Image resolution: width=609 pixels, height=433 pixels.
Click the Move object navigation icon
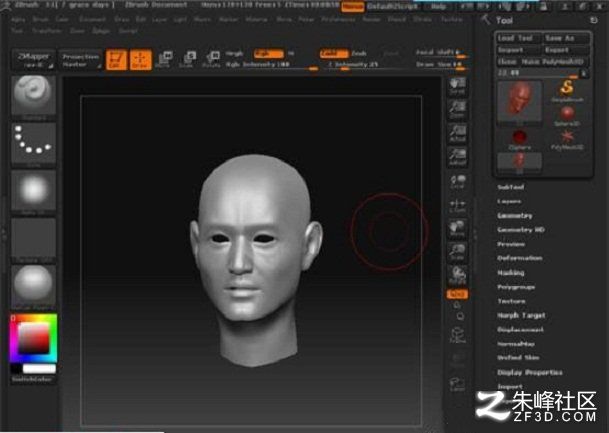[x=458, y=229]
